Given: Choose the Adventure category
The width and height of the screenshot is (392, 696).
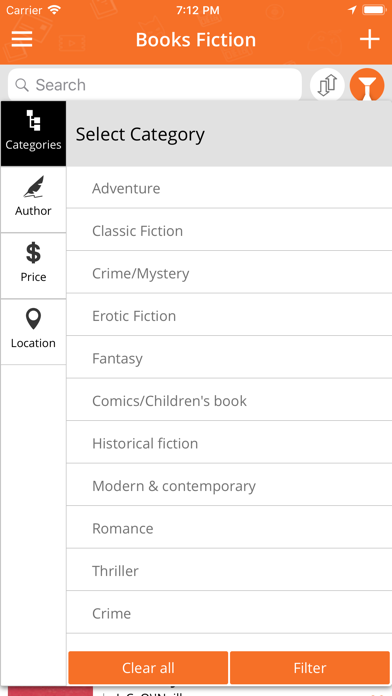Looking at the screenshot, I should click(229, 188).
